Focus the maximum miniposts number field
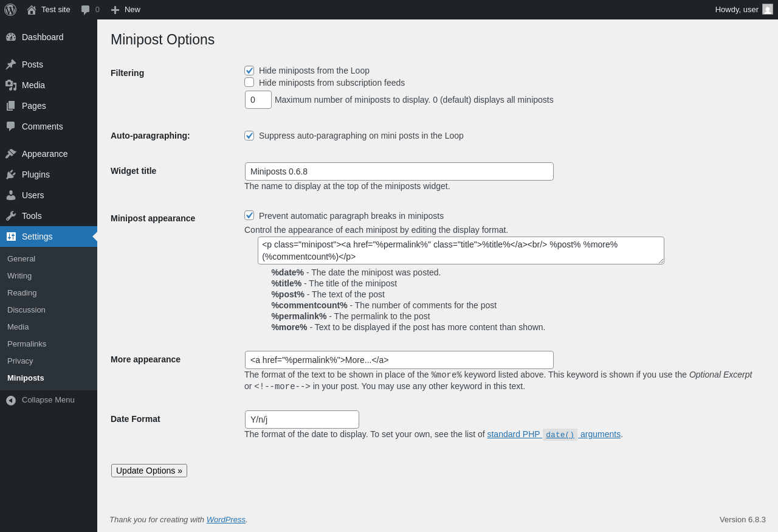 [x=258, y=100]
